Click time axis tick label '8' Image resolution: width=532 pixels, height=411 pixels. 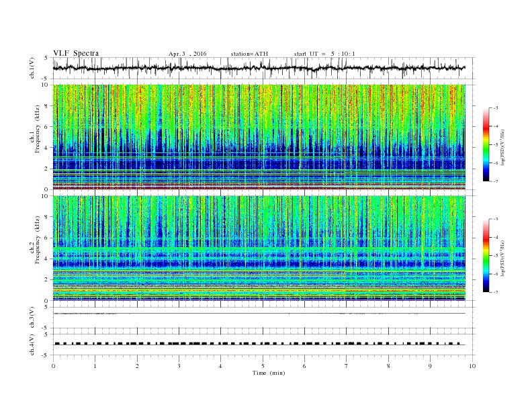388,366
